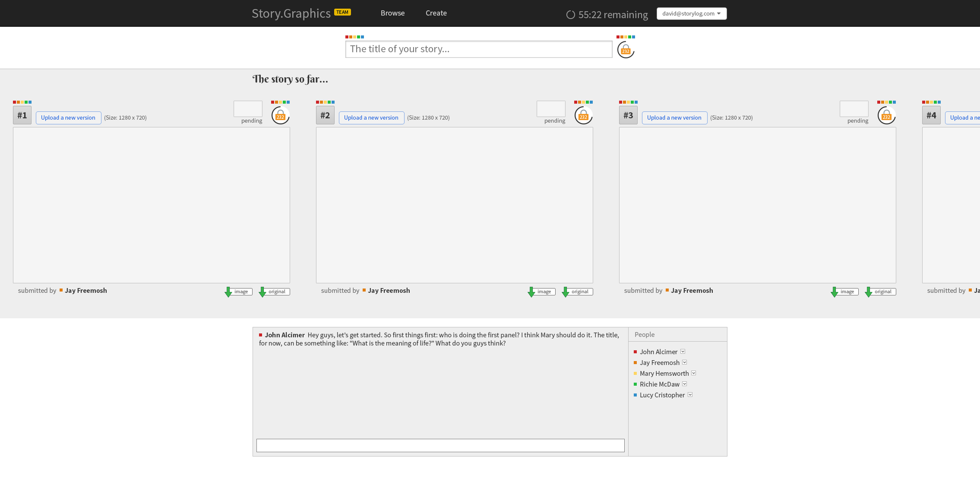
Task: Open the david@storylog.com account dropdown
Action: [x=691, y=13]
